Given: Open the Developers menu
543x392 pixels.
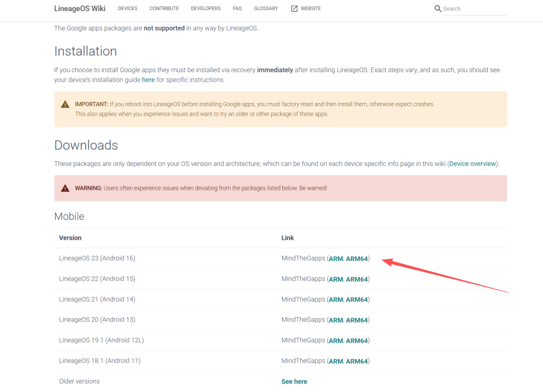Looking at the screenshot, I should coord(206,8).
